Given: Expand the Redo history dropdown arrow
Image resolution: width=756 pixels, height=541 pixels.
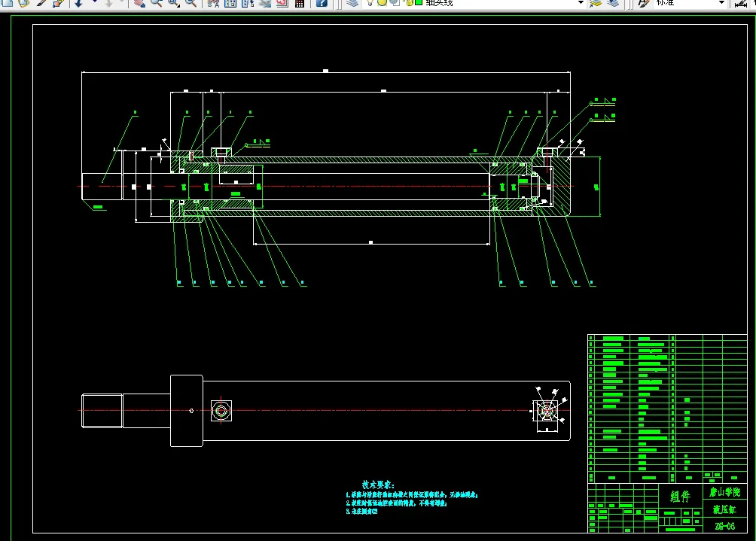Looking at the screenshot, I should tap(122, 2).
